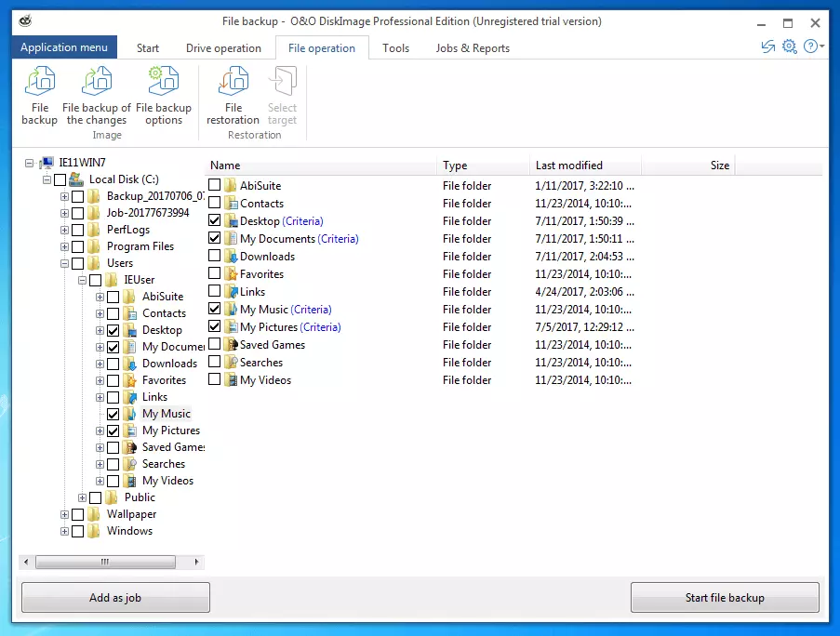The height and width of the screenshot is (636, 840).
Task: Click the IE11WIN7 computer icon in tree
Action: pos(46,163)
